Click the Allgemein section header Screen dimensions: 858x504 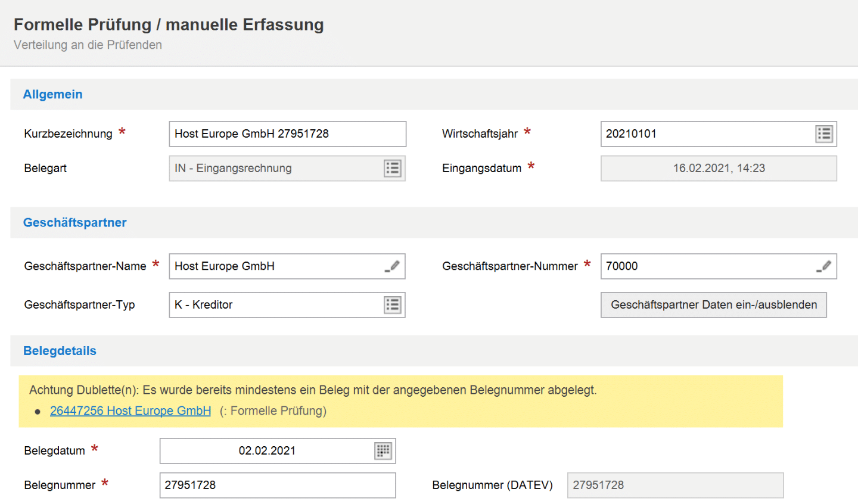tap(53, 95)
